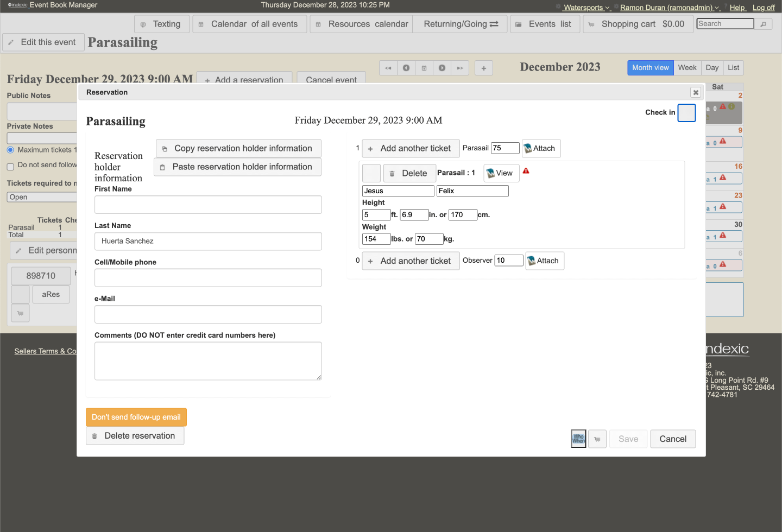This screenshot has height=532, width=782.
Task: Select the Maximum tickets radio button
Action: click(x=10, y=150)
